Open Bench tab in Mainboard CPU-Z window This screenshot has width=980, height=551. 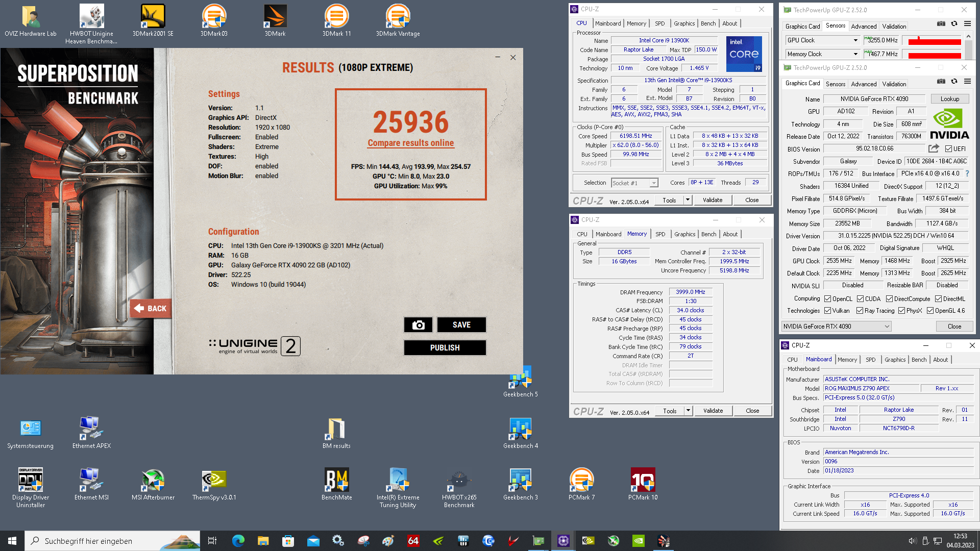[919, 360]
